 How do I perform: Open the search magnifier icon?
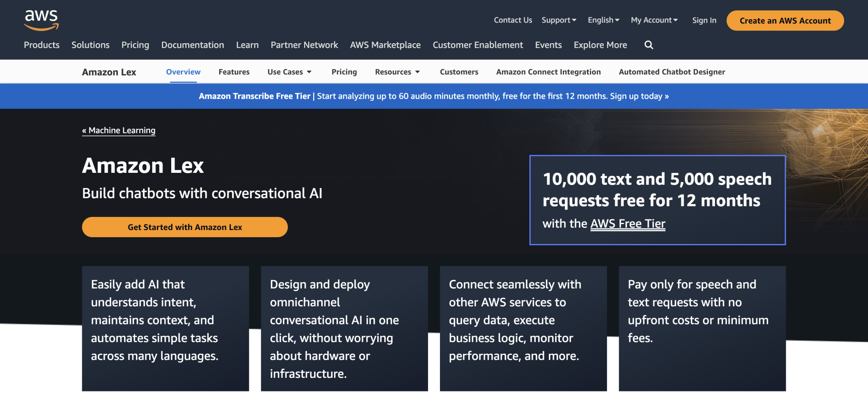click(x=648, y=45)
